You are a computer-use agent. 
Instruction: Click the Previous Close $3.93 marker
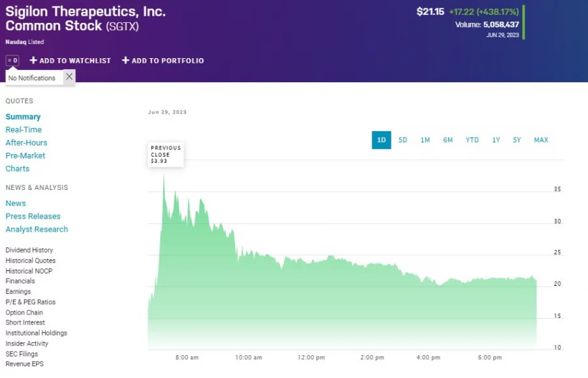(166, 153)
